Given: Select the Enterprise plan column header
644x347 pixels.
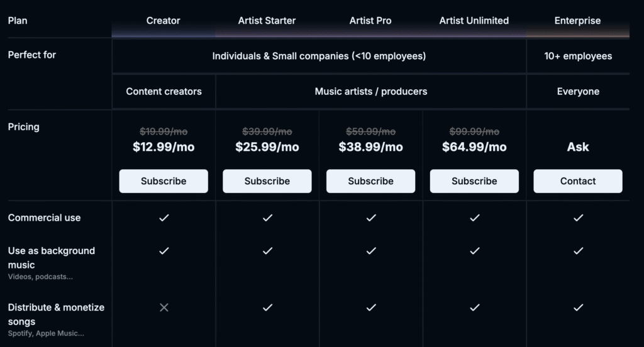Looking at the screenshot, I should coord(578,21).
